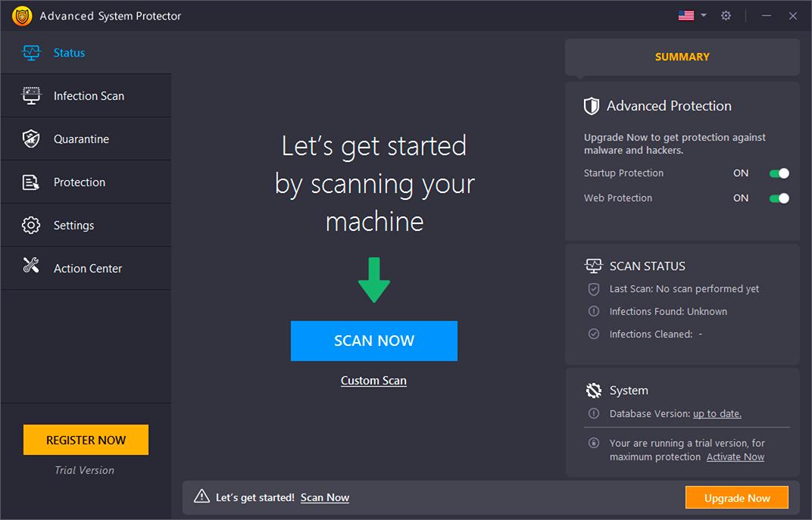
Task: Click the Action Center tools icon
Action: click(31, 266)
